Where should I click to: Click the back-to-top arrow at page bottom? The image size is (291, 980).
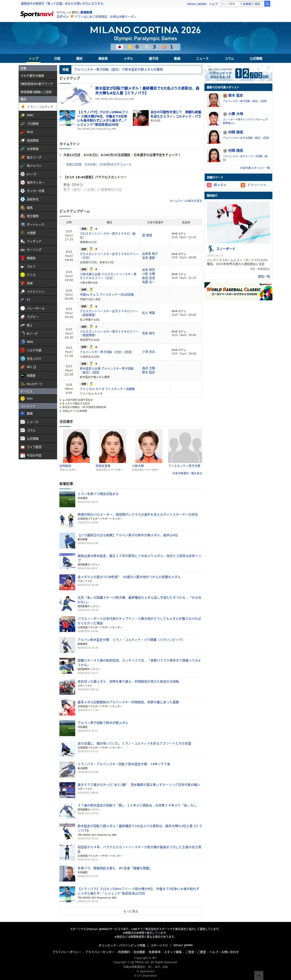258,975
